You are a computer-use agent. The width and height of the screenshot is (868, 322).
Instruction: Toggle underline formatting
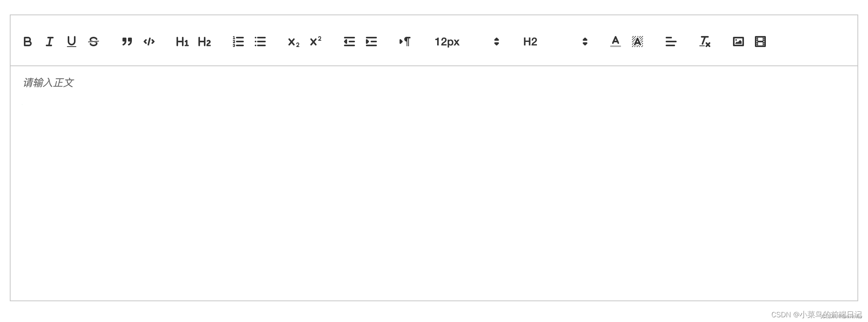click(71, 42)
